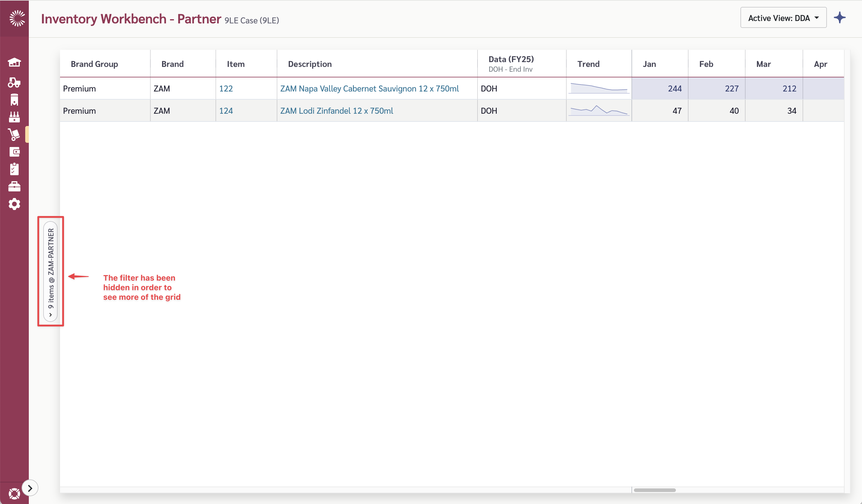Open the settings gear icon

click(14, 204)
